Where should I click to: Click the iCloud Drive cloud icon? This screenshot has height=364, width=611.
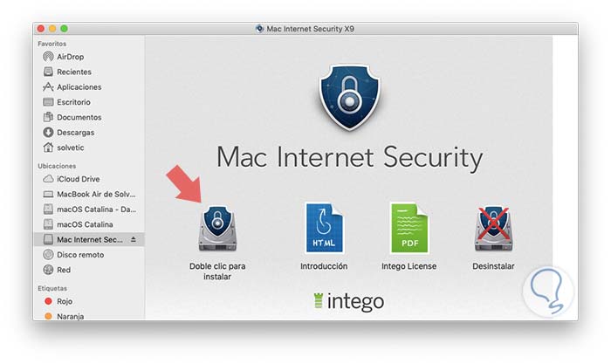pos(48,179)
